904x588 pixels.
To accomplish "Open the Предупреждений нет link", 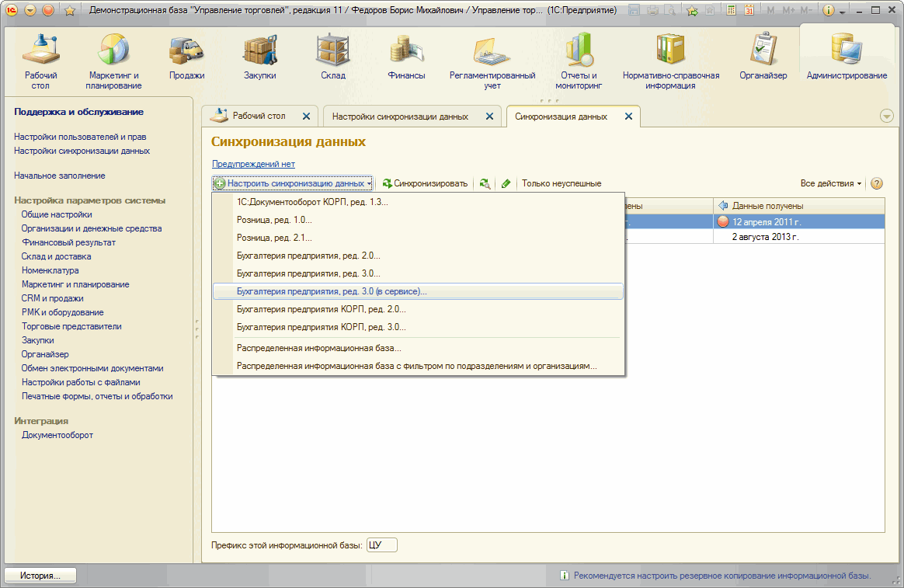I will pos(253,164).
